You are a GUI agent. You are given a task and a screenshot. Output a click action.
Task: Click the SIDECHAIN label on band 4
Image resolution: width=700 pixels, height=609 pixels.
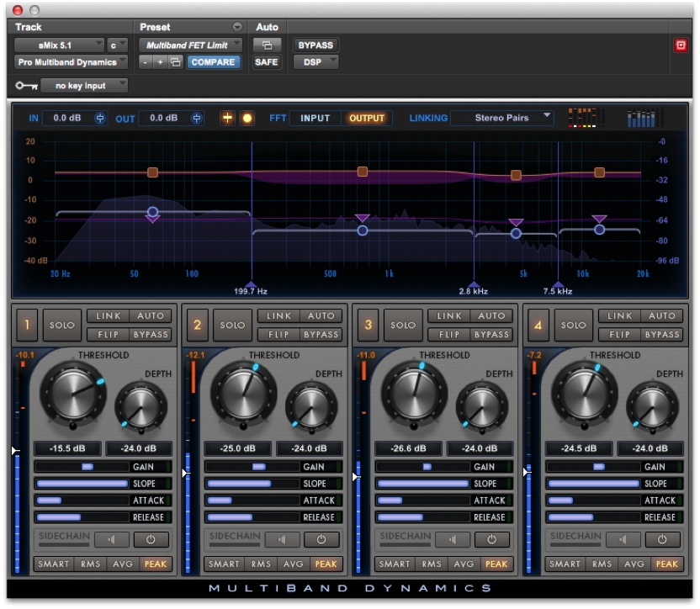click(x=575, y=536)
